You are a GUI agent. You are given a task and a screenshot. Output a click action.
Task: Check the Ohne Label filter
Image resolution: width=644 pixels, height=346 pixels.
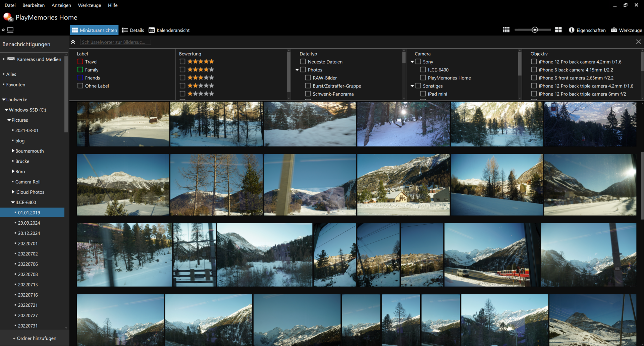tap(80, 86)
